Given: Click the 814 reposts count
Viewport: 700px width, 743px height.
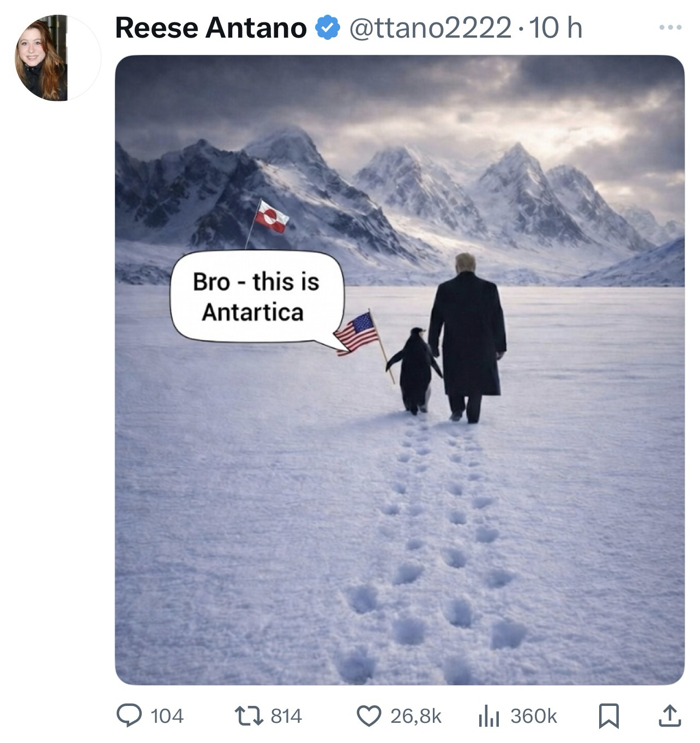Looking at the screenshot, I should click(x=286, y=716).
